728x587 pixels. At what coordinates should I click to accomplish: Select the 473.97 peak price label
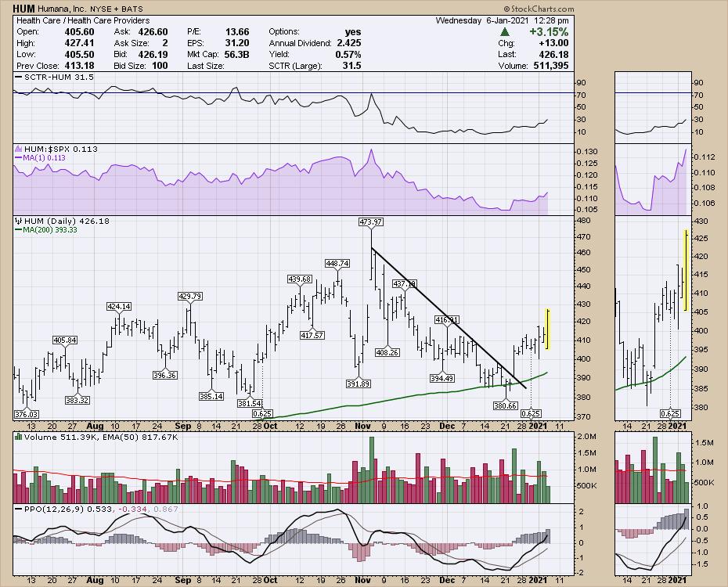(370, 222)
